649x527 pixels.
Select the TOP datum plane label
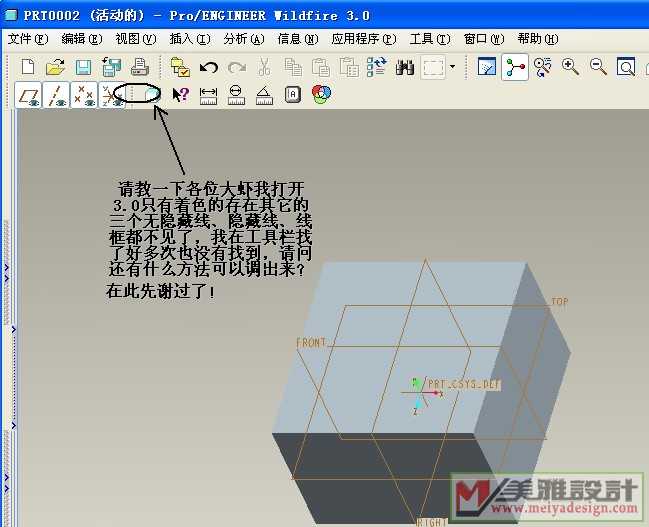coord(559,301)
